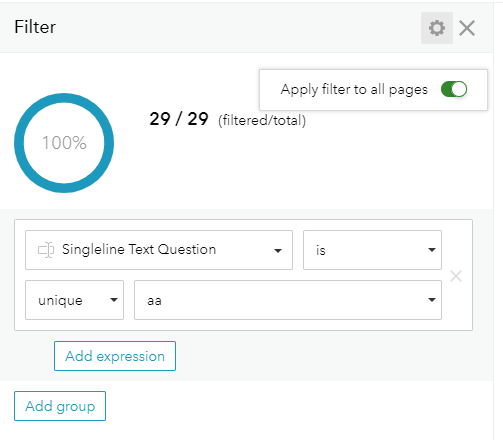
Task: Click Add expression button
Action: click(115, 356)
